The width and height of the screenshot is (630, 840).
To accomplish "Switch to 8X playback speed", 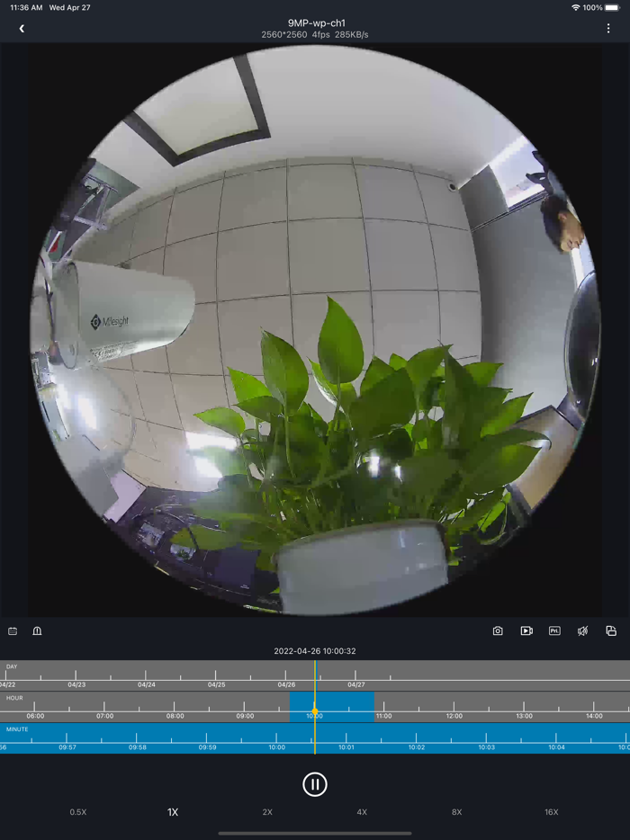I will (x=457, y=812).
